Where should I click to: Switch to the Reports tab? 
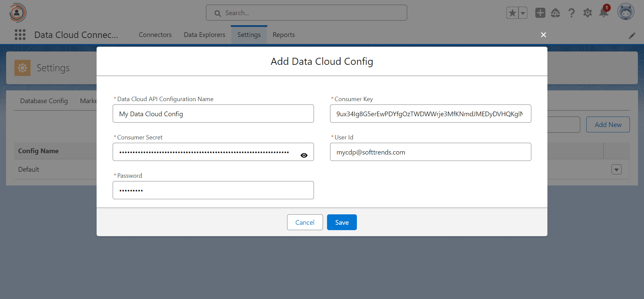(x=284, y=35)
